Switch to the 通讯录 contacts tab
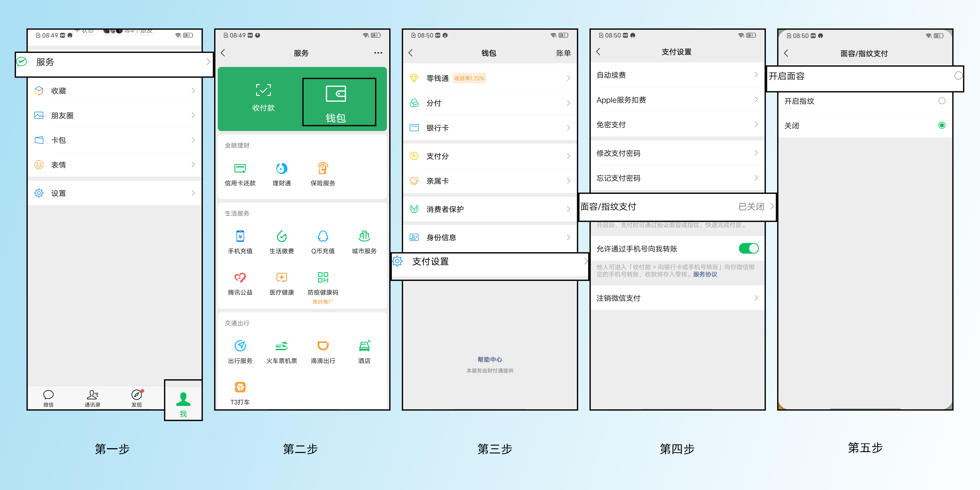 pyautogui.click(x=92, y=398)
